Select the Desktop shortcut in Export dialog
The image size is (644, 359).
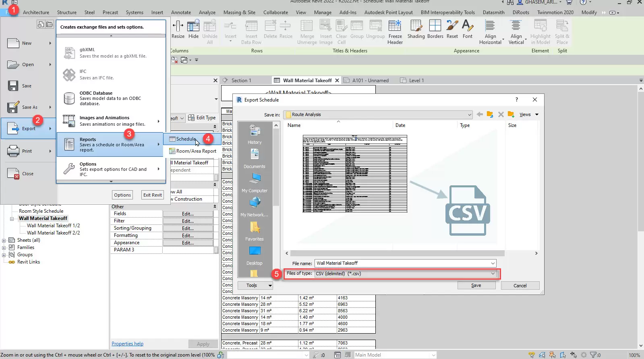(x=254, y=255)
